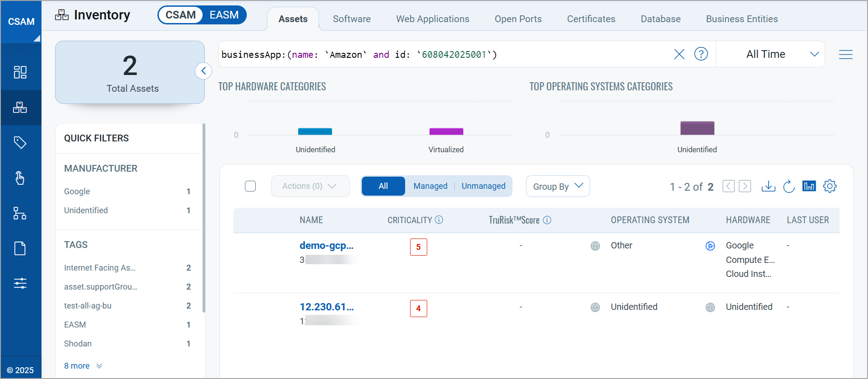Image resolution: width=868 pixels, height=379 pixels.
Task: Open the 12.230.61 asset details
Action: [x=327, y=307]
